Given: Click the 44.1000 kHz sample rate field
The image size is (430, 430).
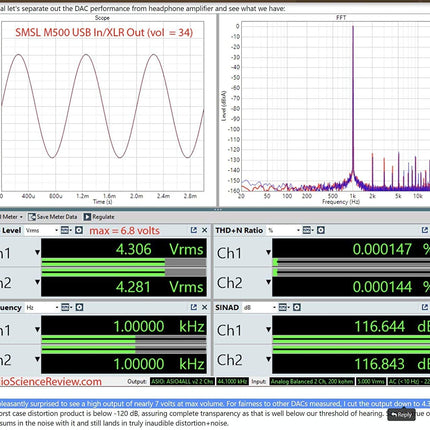Looking at the screenshot, I should pos(232,381).
